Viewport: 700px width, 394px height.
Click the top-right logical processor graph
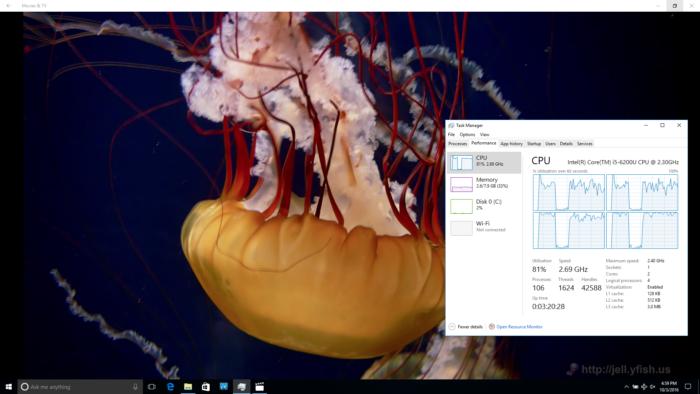(x=642, y=192)
